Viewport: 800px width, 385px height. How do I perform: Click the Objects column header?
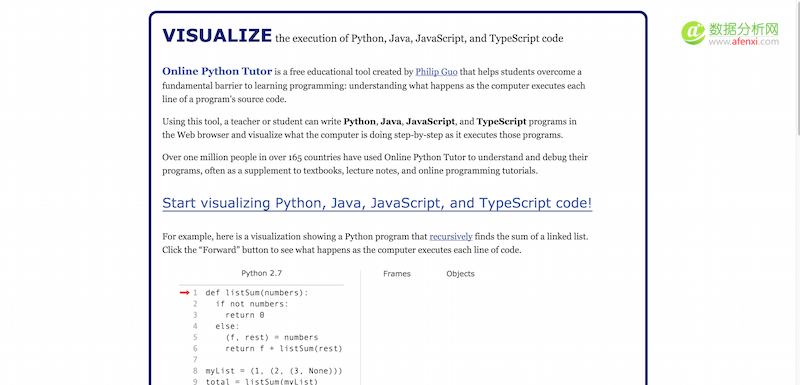point(460,274)
